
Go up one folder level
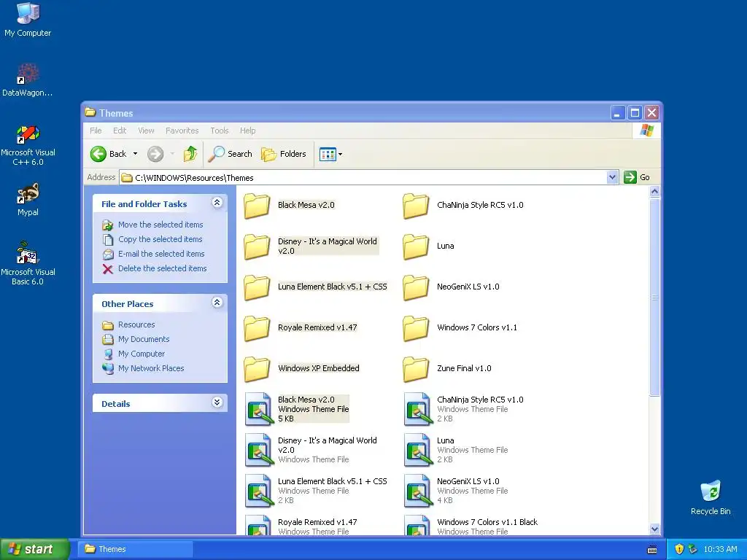pos(190,154)
